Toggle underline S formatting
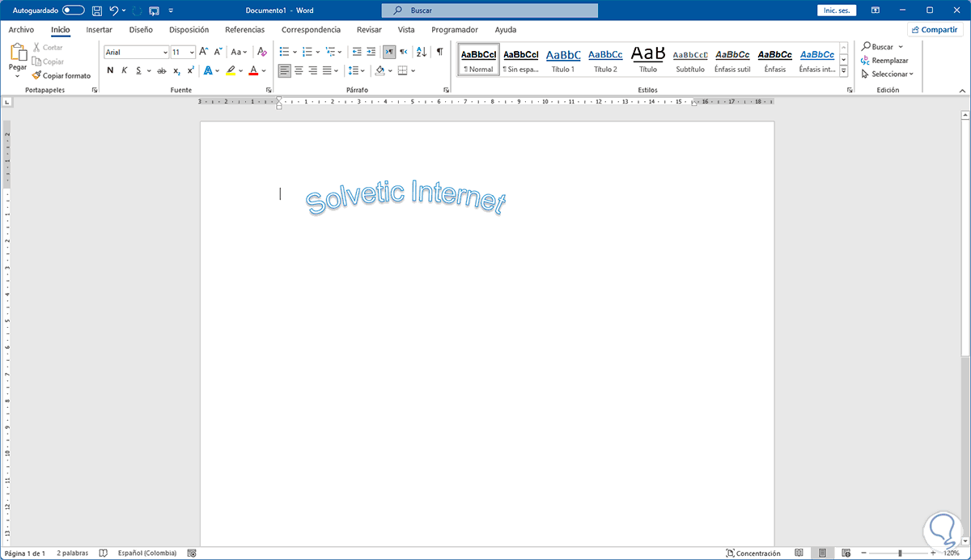This screenshot has height=560, width=971. click(x=138, y=70)
